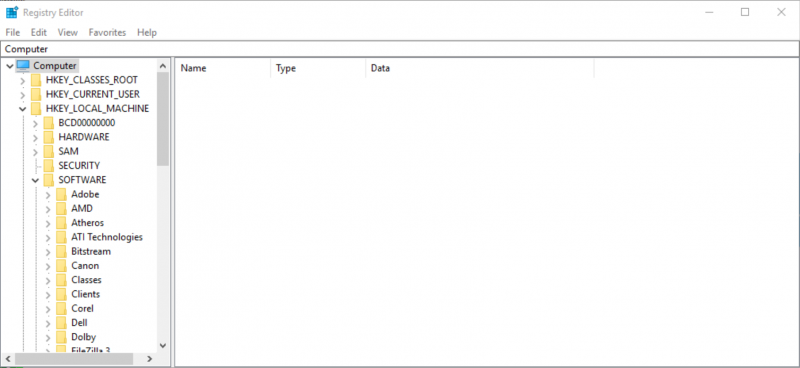Expand the HARDWARE key
Image resolution: width=800 pixels, height=368 pixels.
point(35,137)
